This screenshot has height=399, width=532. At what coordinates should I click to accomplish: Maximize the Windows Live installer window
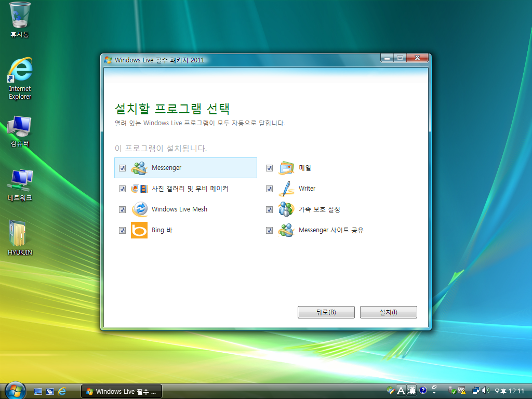pyautogui.click(x=400, y=58)
